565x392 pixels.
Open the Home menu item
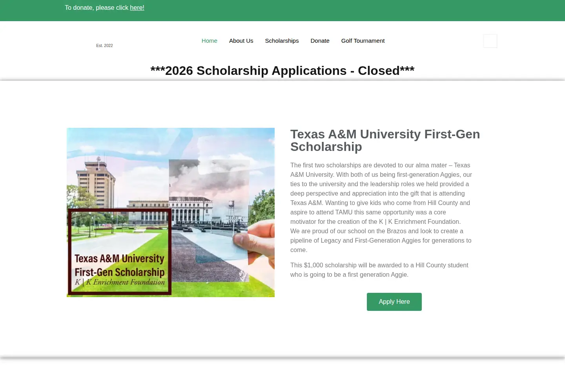coord(210,41)
